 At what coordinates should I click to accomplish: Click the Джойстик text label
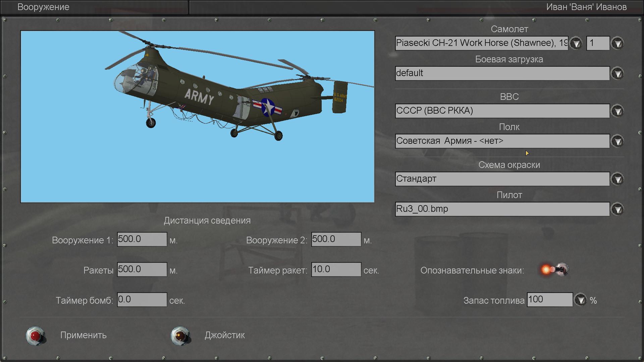pyautogui.click(x=225, y=335)
